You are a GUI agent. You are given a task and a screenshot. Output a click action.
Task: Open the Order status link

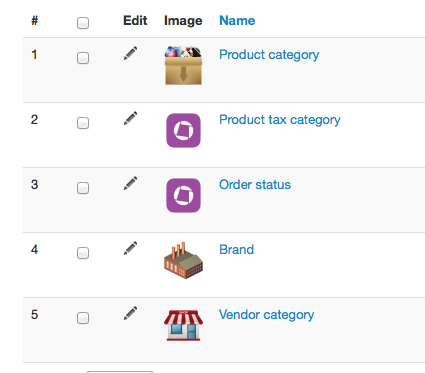click(x=255, y=185)
